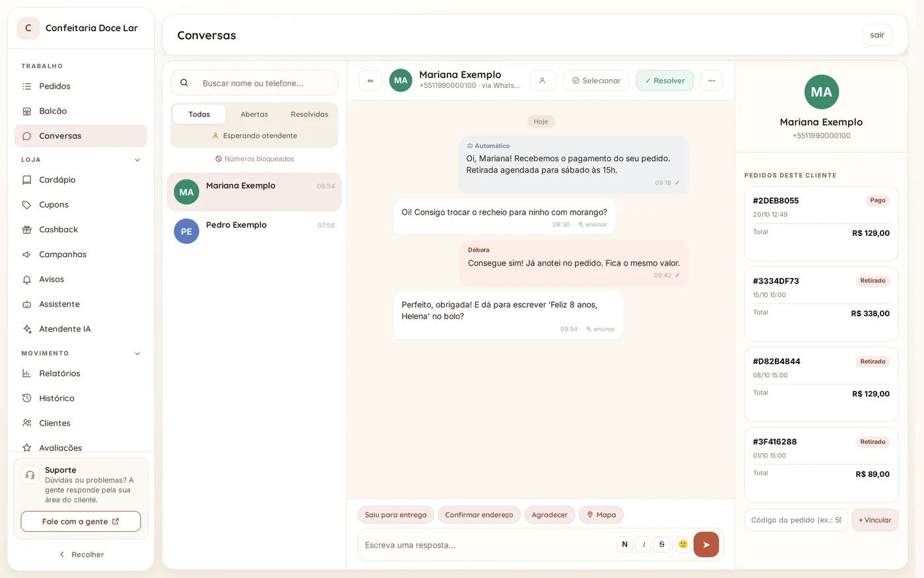Open the Pedro Exemplo conversation
The width and height of the screenshot is (924, 578).
pos(254,231)
